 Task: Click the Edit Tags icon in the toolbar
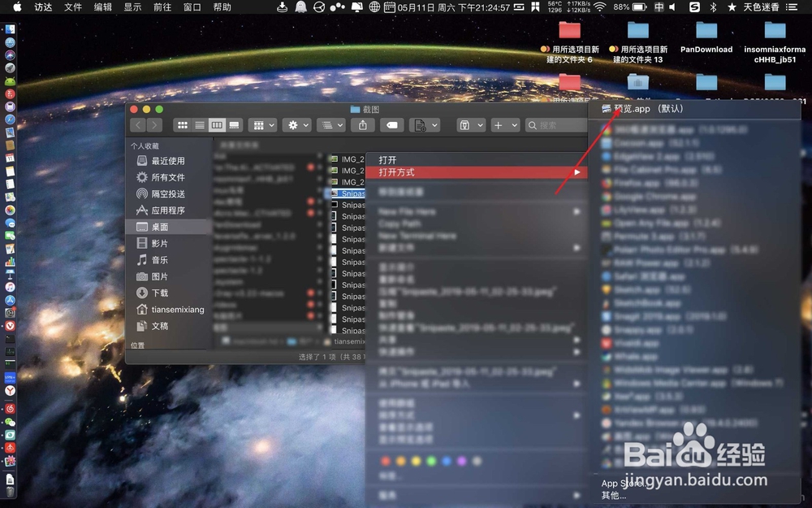coord(391,124)
